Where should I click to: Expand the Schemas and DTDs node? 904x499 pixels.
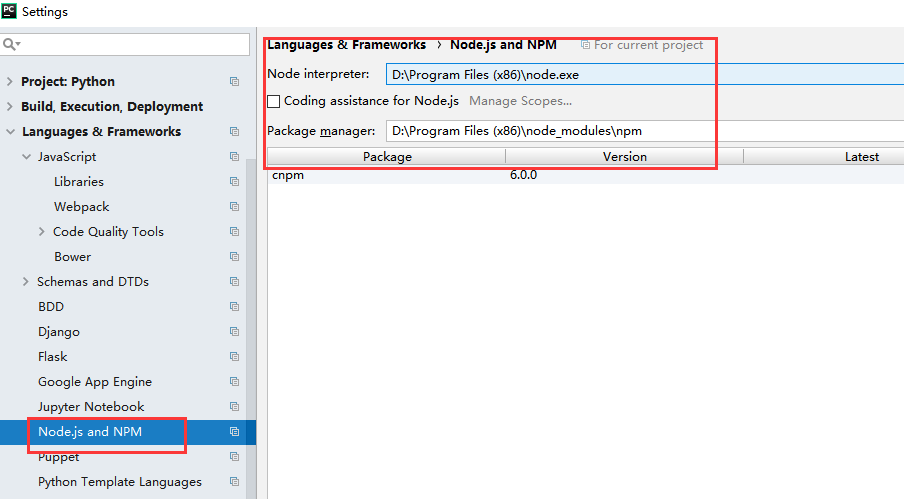[x=25, y=282]
